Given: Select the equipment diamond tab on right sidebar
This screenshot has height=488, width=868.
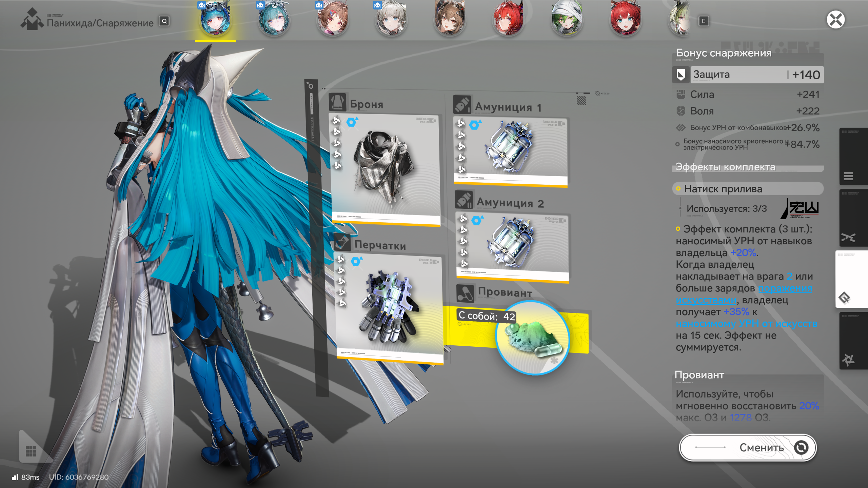Looking at the screenshot, I should tap(845, 298).
